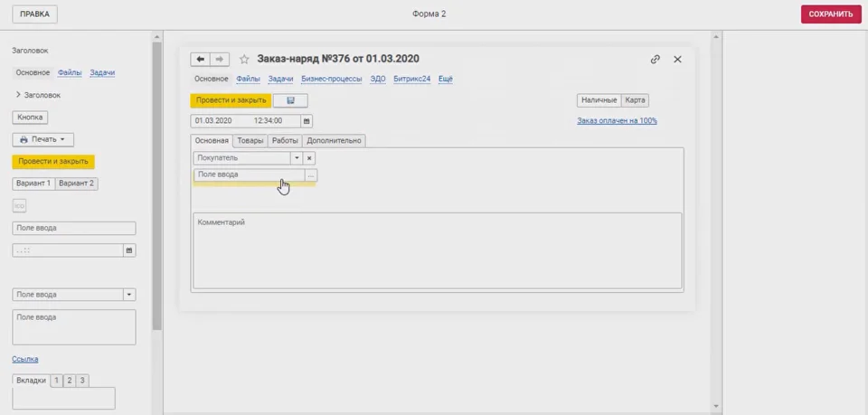Clear the Покупатель field with x button
Image resolution: width=868 pixels, height=415 pixels.
(309, 158)
